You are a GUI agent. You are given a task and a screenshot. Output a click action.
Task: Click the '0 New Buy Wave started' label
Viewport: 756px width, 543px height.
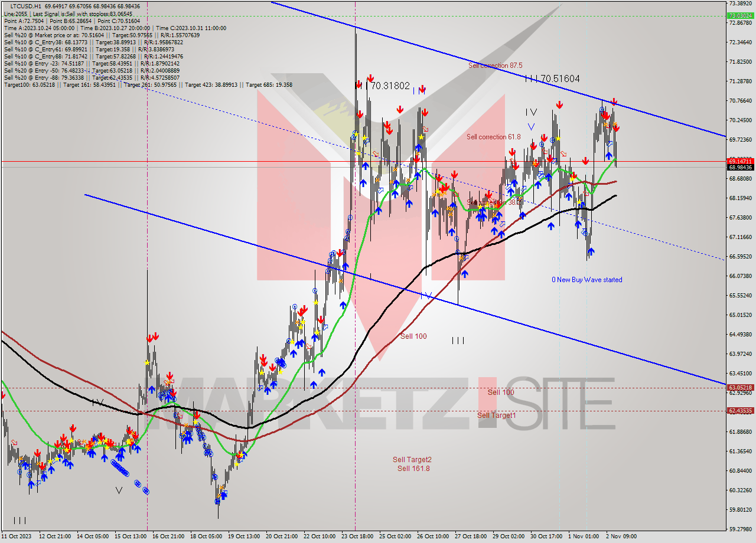click(587, 280)
